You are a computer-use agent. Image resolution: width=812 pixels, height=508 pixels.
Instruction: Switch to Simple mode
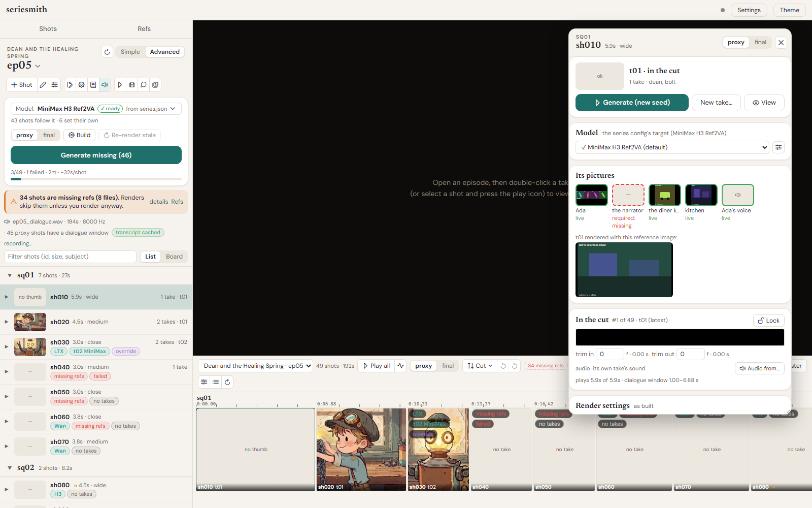(x=130, y=52)
